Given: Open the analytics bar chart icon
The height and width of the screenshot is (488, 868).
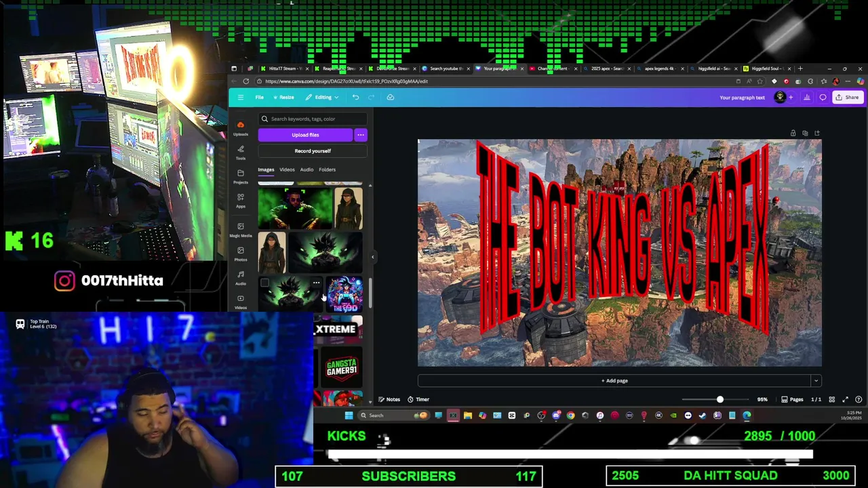Looking at the screenshot, I should [x=807, y=98].
